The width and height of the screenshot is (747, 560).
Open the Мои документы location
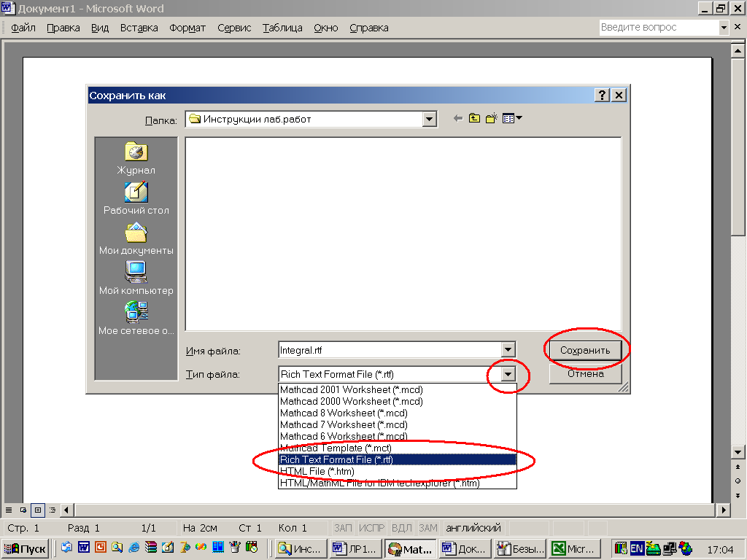tap(136, 238)
